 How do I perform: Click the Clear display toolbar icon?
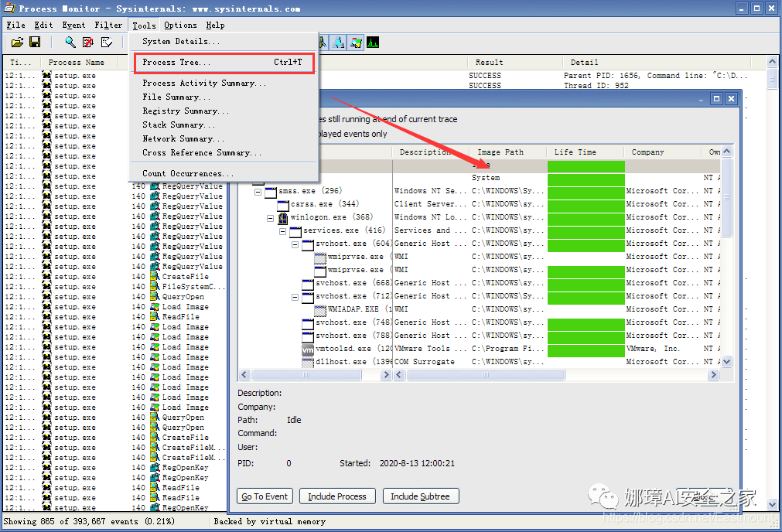[x=106, y=43]
